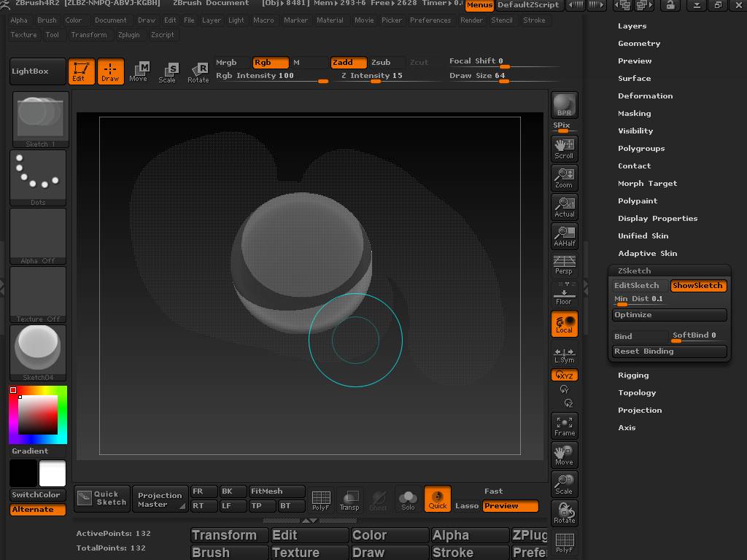Open Projection Master
Screen dimensions: 747x560
pos(160,499)
